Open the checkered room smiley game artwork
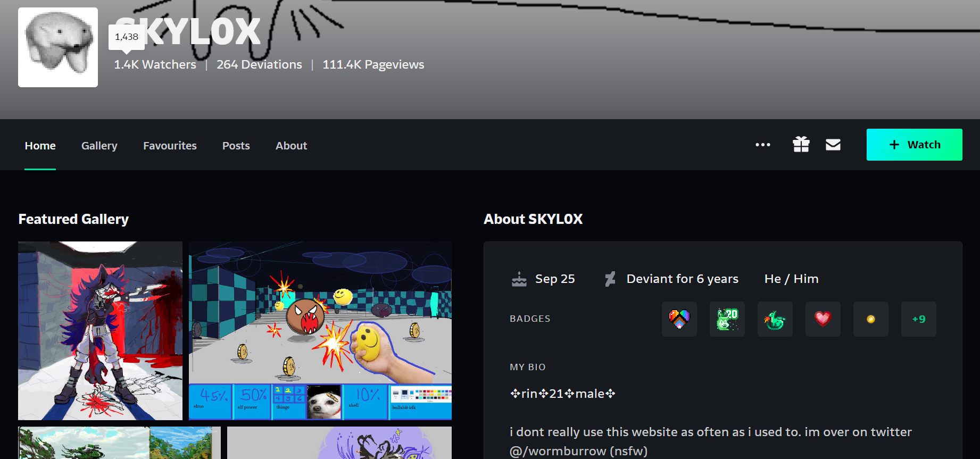 [320, 331]
